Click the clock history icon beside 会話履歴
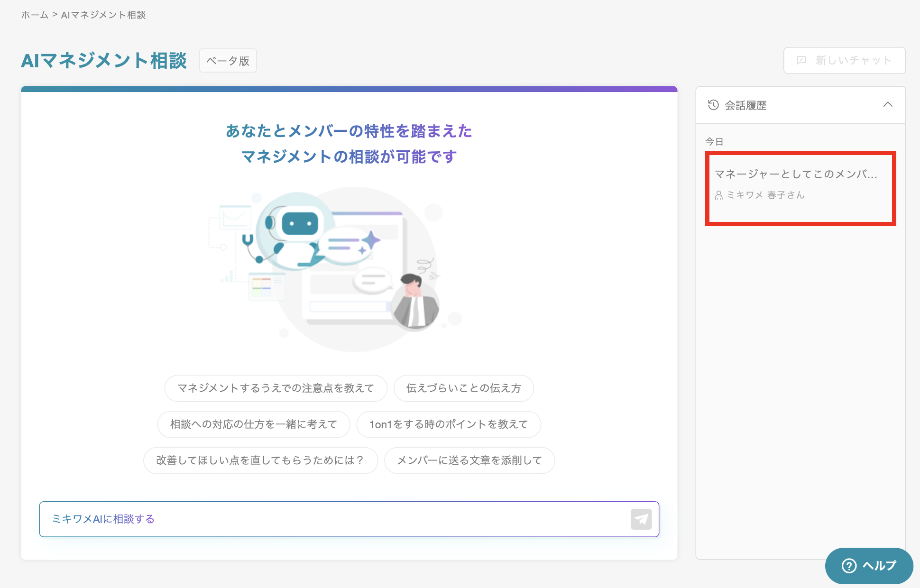This screenshot has width=920, height=588. click(x=713, y=105)
